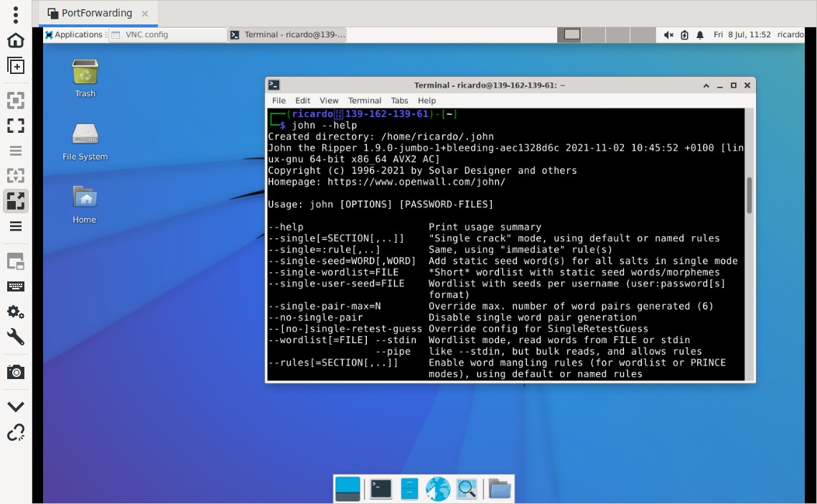Open the File Manager cabinet icon in dock
Viewport: 817px width, 504px height.
click(409, 489)
